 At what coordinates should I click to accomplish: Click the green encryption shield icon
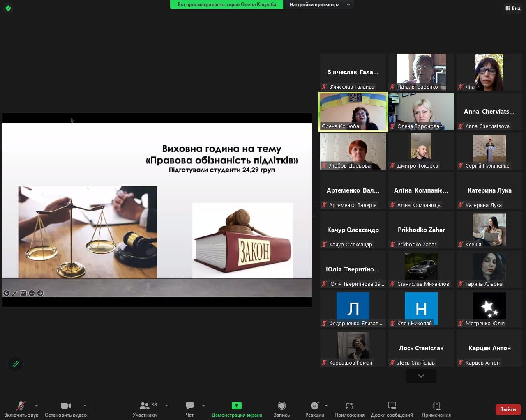tap(8, 8)
